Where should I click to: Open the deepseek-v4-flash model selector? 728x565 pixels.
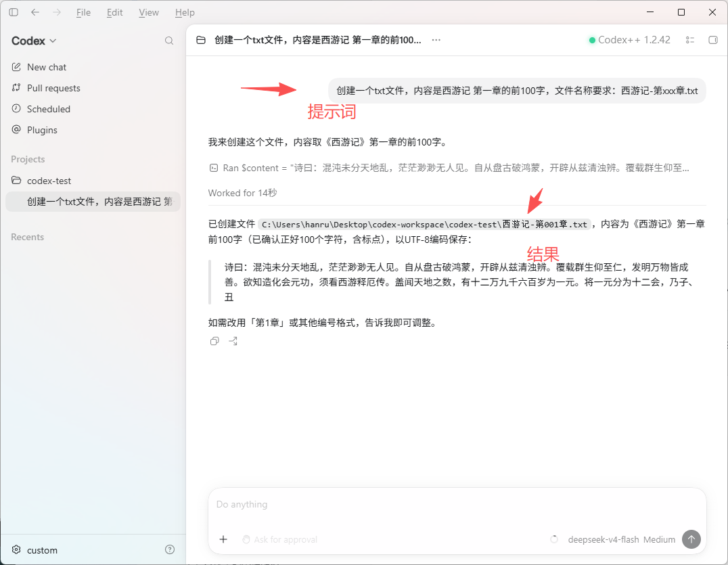click(604, 539)
